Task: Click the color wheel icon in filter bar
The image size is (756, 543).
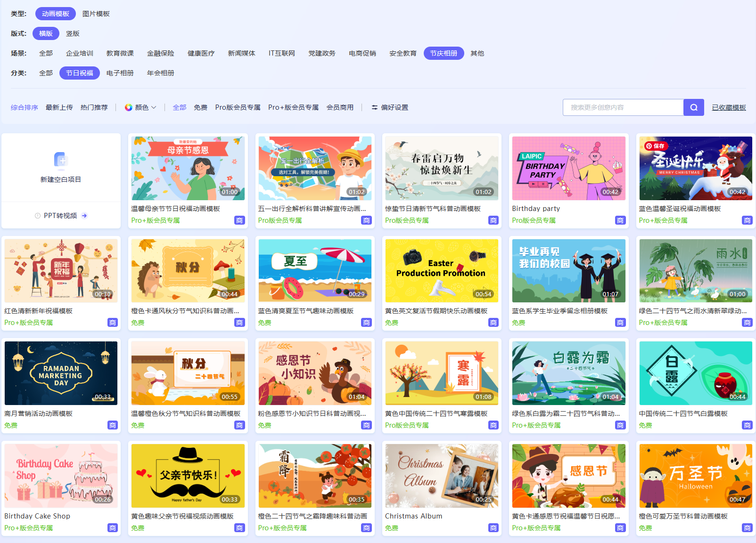Action: [x=128, y=107]
